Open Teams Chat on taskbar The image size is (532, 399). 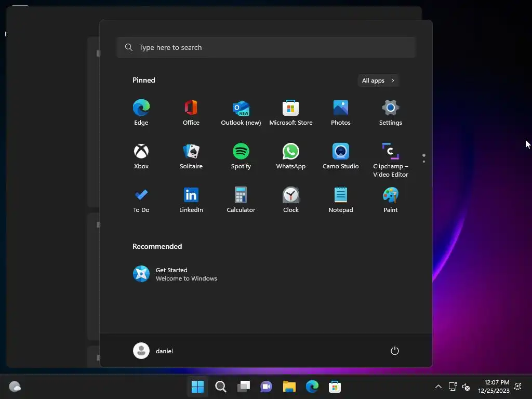pyautogui.click(x=267, y=387)
